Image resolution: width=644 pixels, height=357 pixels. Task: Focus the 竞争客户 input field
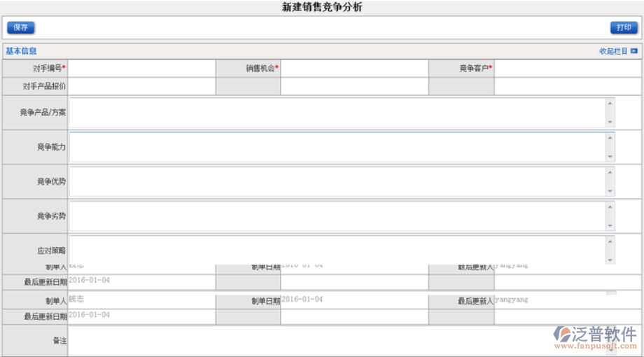tap(567, 69)
